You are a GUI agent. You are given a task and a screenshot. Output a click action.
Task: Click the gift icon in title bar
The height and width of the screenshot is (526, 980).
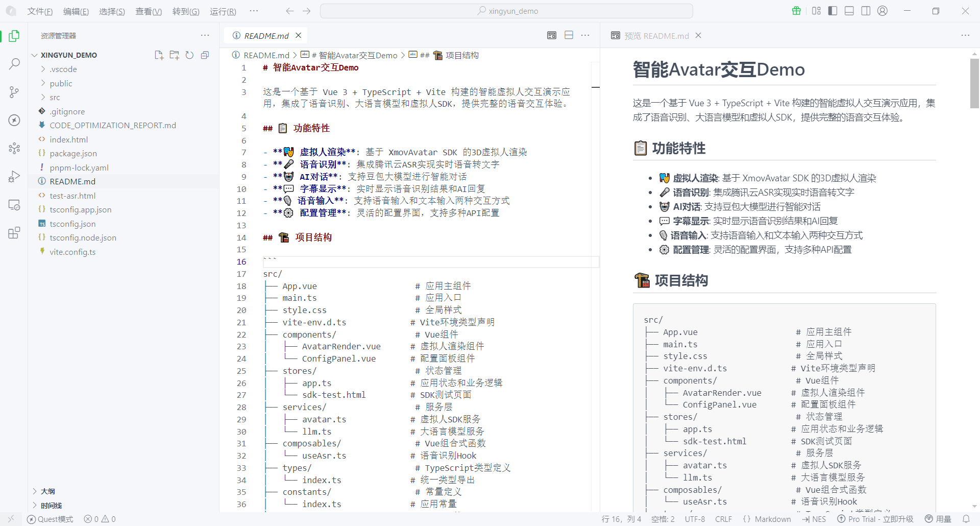pos(796,11)
